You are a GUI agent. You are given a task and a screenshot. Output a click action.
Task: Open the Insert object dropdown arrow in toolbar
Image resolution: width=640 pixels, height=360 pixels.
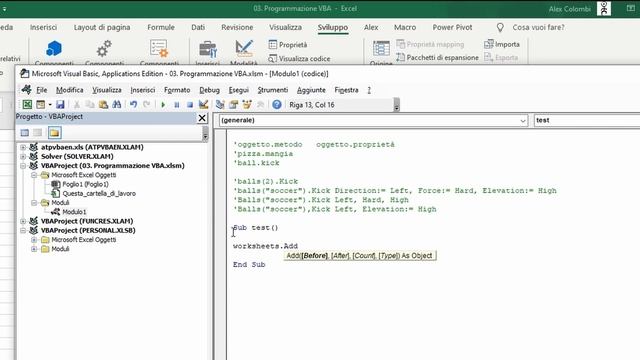coord(50,105)
